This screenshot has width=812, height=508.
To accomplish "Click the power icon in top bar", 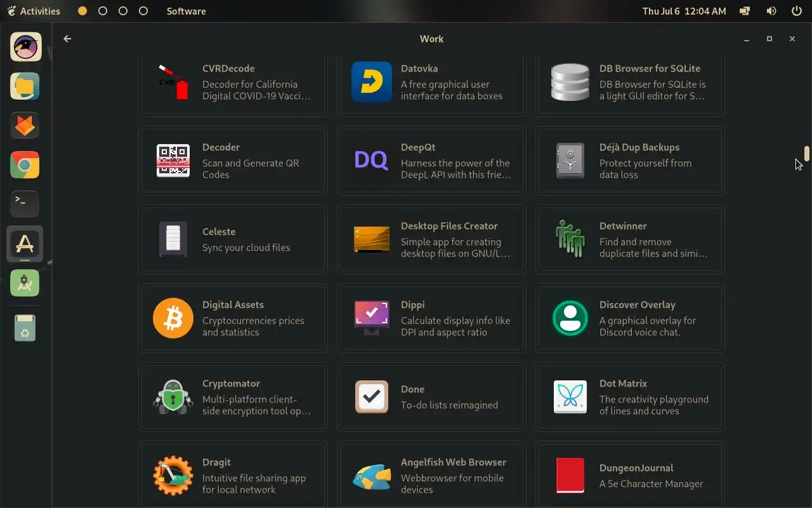I will (x=796, y=11).
